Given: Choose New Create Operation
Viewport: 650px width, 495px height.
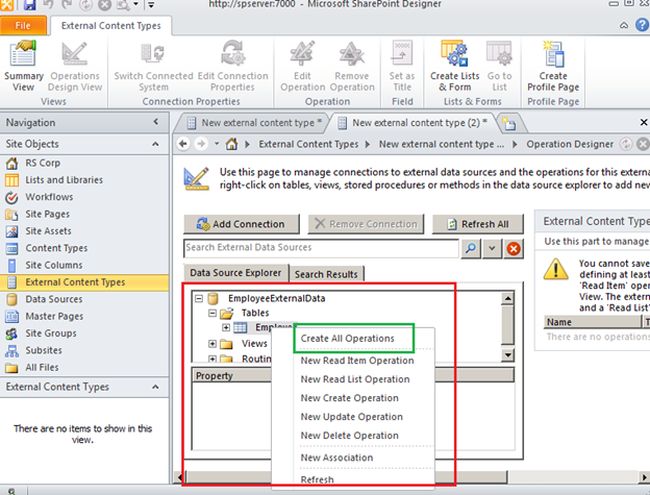Looking at the screenshot, I should [349, 398].
